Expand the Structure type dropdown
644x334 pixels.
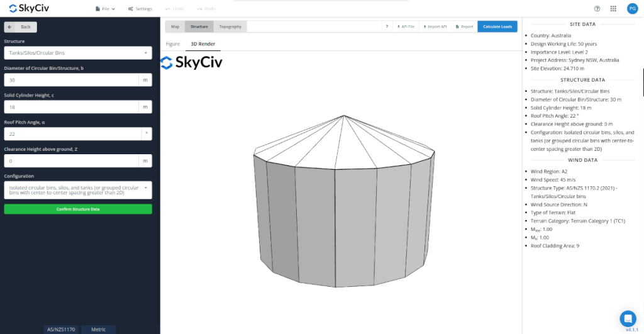pyautogui.click(x=78, y=53)
